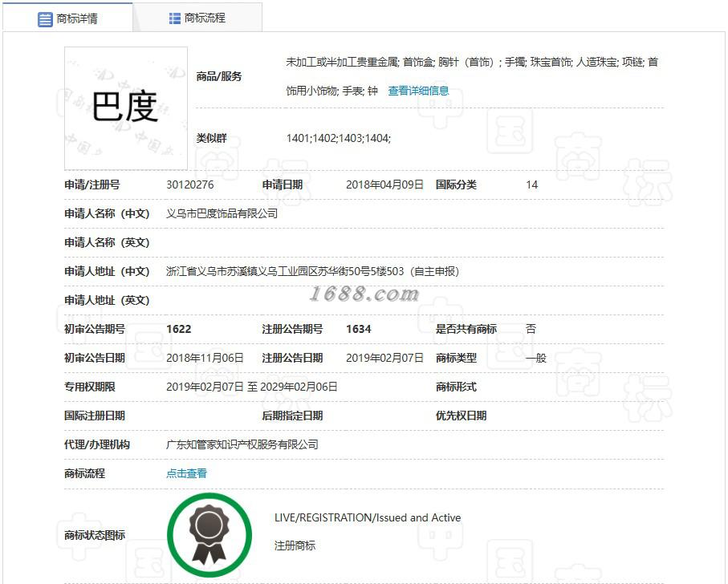Click the 代理/办理机构 label

[97, 444]
